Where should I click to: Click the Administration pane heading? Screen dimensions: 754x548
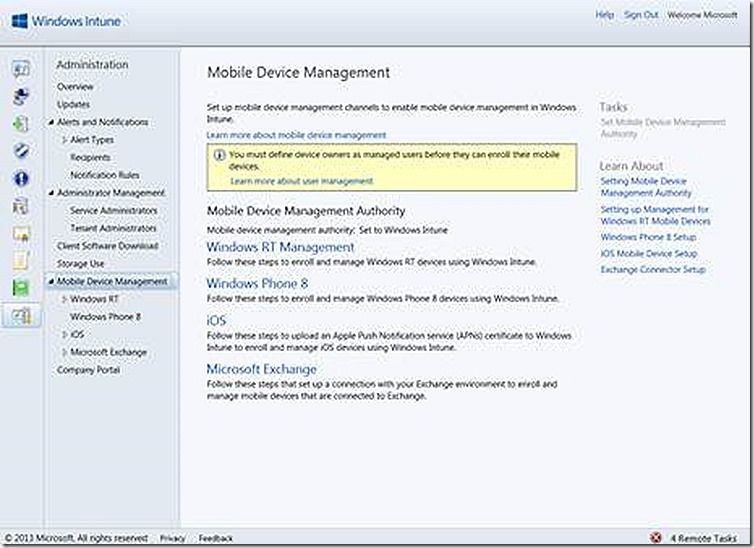click(x=92, y=65)
